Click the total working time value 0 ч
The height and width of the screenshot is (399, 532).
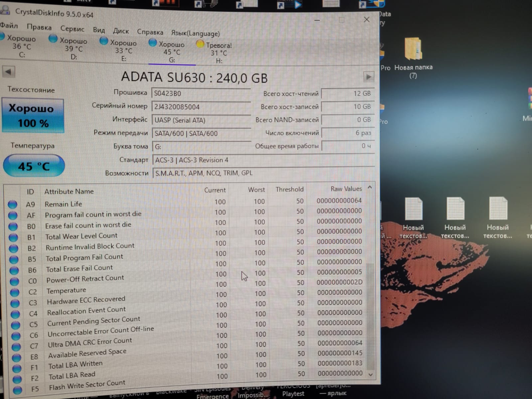pyautogui.click(x=348, y=146)
